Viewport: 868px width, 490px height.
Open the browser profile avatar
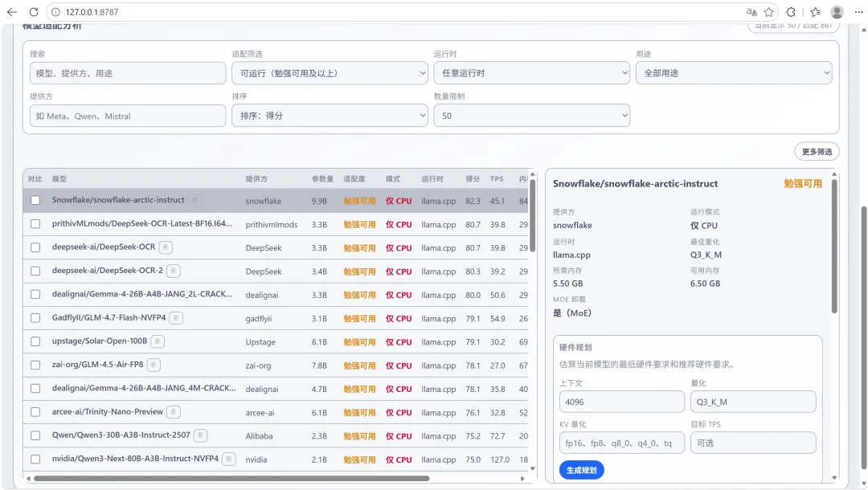click(x=837, y=12)
